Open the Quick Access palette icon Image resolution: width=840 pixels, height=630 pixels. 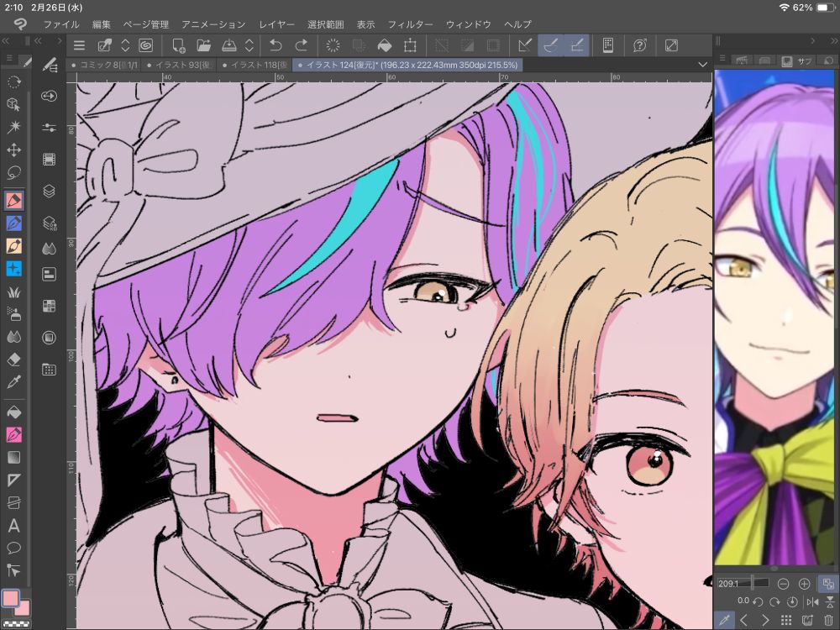click(x=50, y=96)
